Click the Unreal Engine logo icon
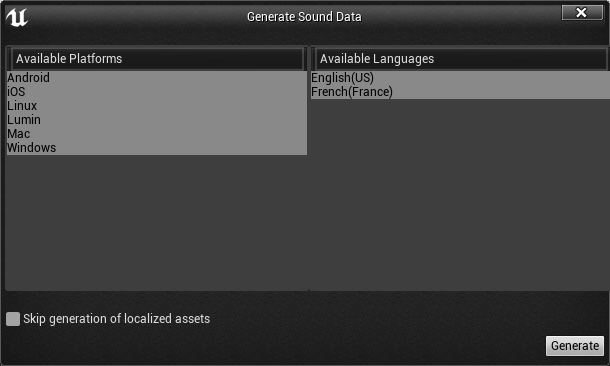The image size is (610, 366). click(17, 17)
